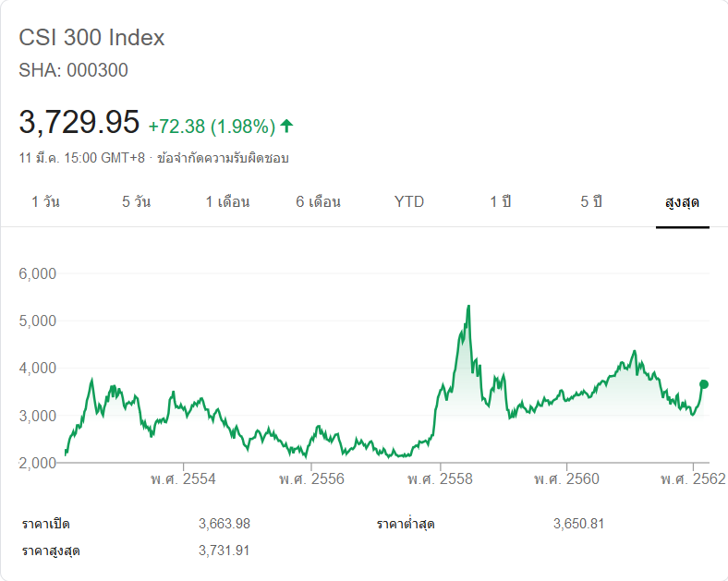
Task: Click the พ.ศ. 2554 axis label
Action: [x=183, y=478]
